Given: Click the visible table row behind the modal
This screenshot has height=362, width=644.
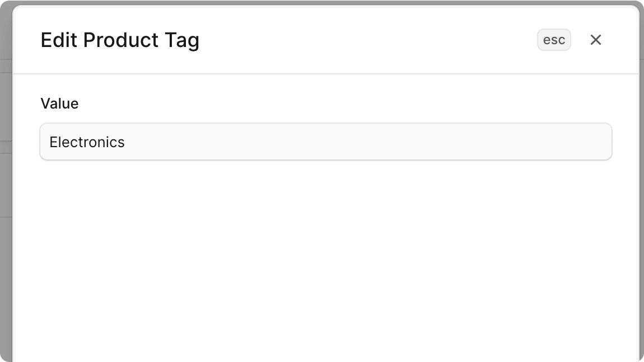Looking at the screenshot, I should click(6, 106).
